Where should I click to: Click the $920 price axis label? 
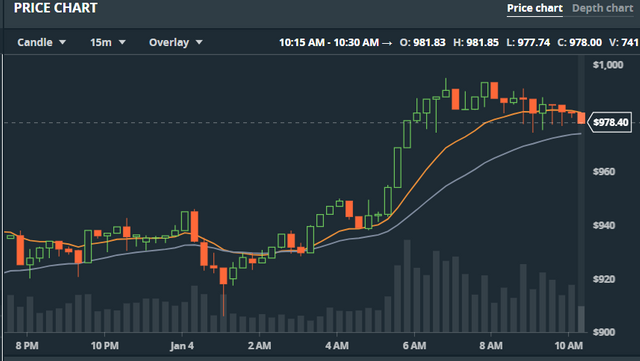(604, 279)
